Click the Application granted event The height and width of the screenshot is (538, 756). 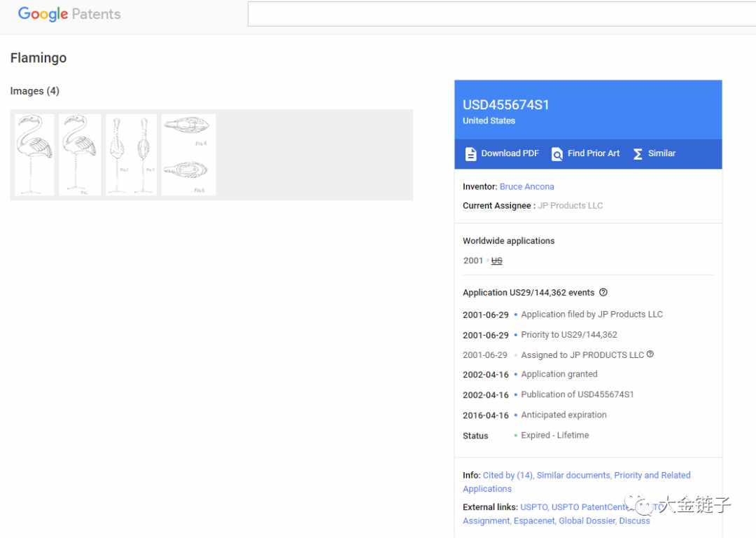[559, 375]
